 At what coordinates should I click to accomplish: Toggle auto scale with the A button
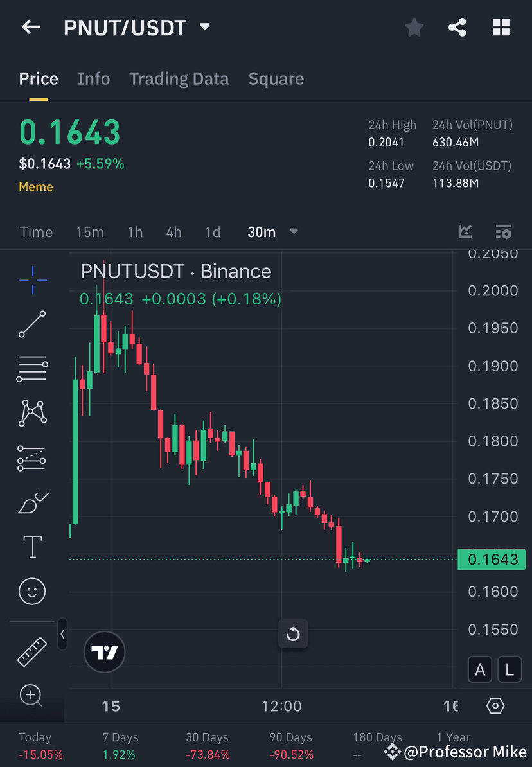point(480,669)
